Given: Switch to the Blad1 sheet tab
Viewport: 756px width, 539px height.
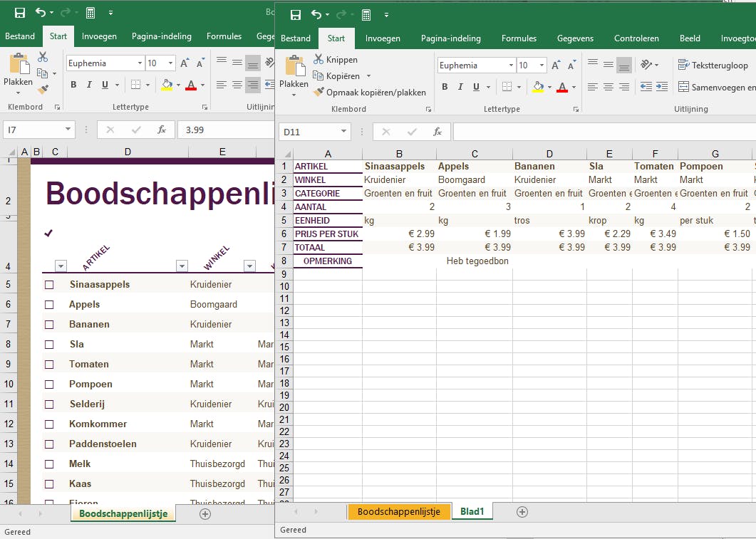Looking at the screenshot, I should [x=472, y=511].
